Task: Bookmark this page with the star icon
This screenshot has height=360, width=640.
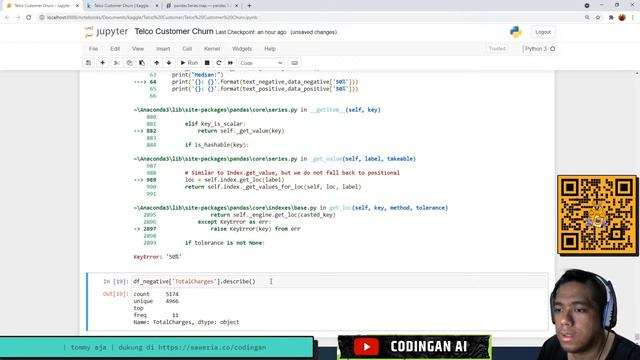Action: [598, 17]
